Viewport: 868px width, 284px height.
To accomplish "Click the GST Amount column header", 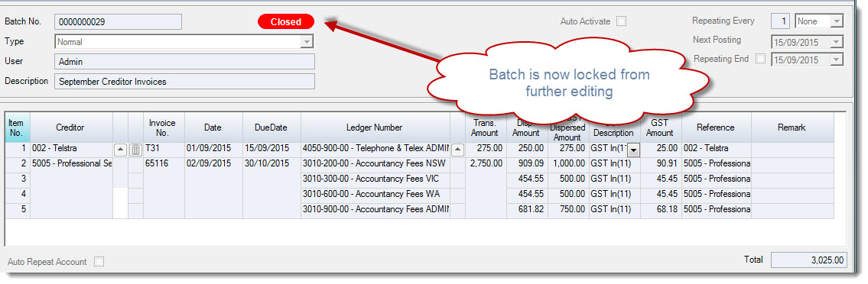I will click(662, 127).
